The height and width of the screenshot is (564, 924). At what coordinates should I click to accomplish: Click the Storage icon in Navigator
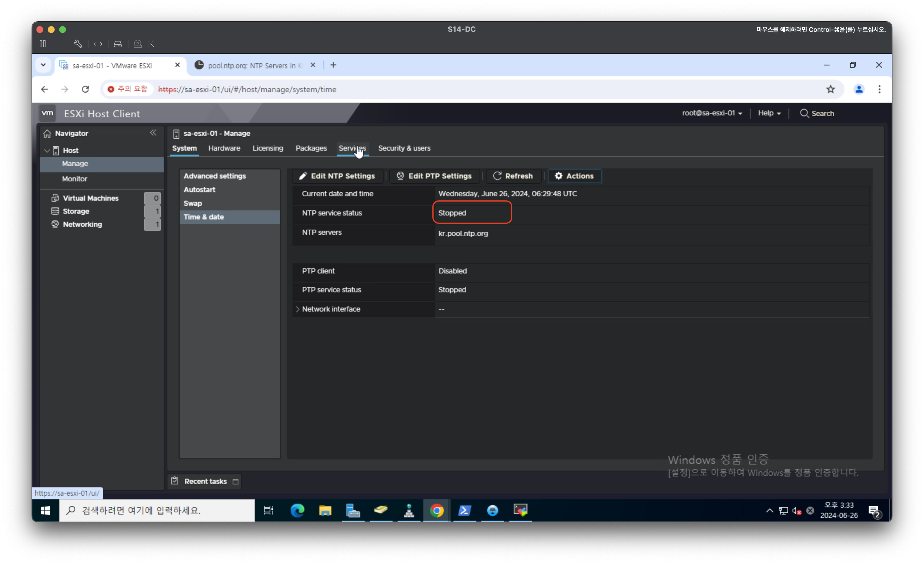55,211
